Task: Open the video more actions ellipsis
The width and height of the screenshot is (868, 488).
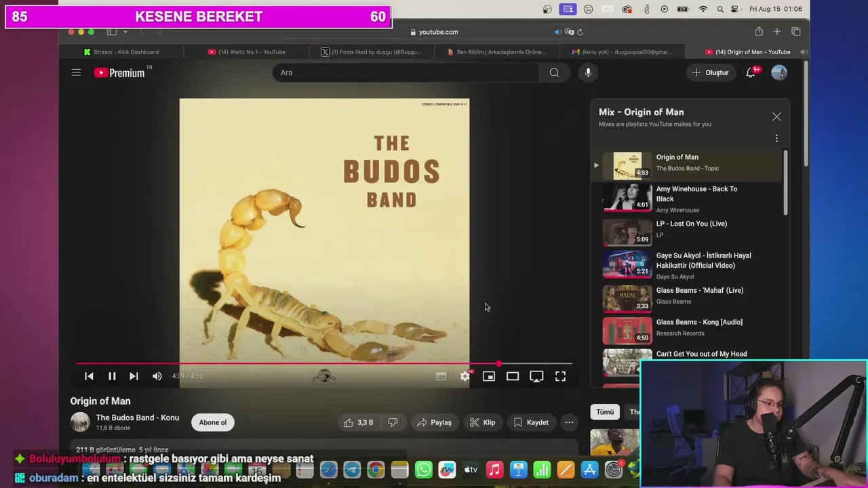Action: pyautogui.click(x=569, y=422)
